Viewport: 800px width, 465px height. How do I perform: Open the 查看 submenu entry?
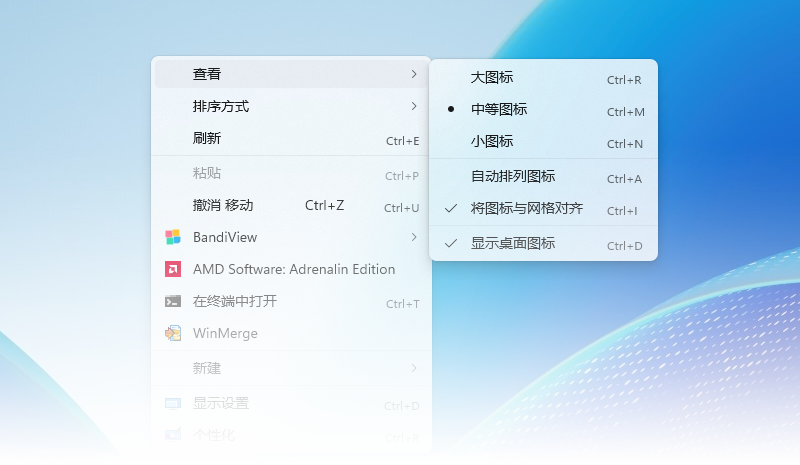pyautogui.click(x=291, y=74)
